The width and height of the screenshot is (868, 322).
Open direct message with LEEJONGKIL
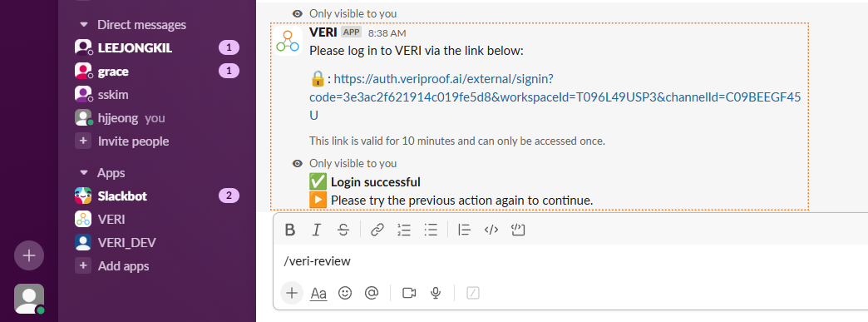[157, 48]
